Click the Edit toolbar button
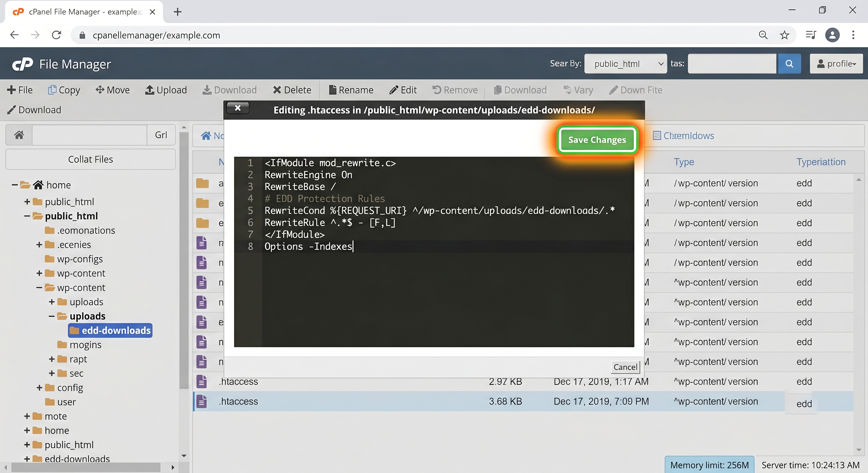This screenshot has width=868, height=473. [403, 90]
